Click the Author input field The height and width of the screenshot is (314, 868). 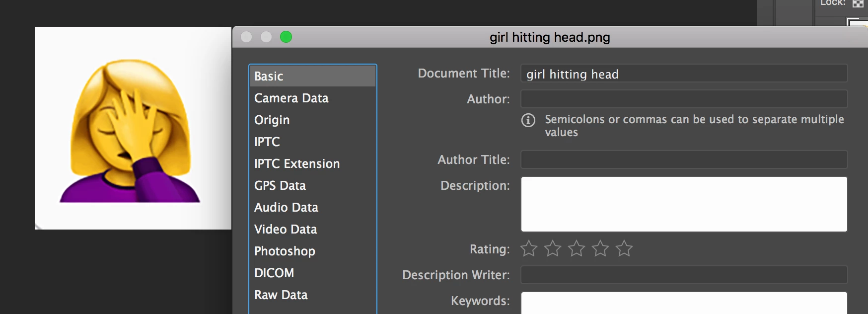click(x=684, y=99)
